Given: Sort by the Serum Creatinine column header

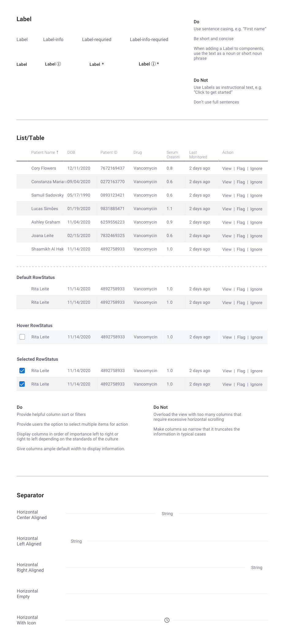Looking at the screenshot, I should point(173,155).
